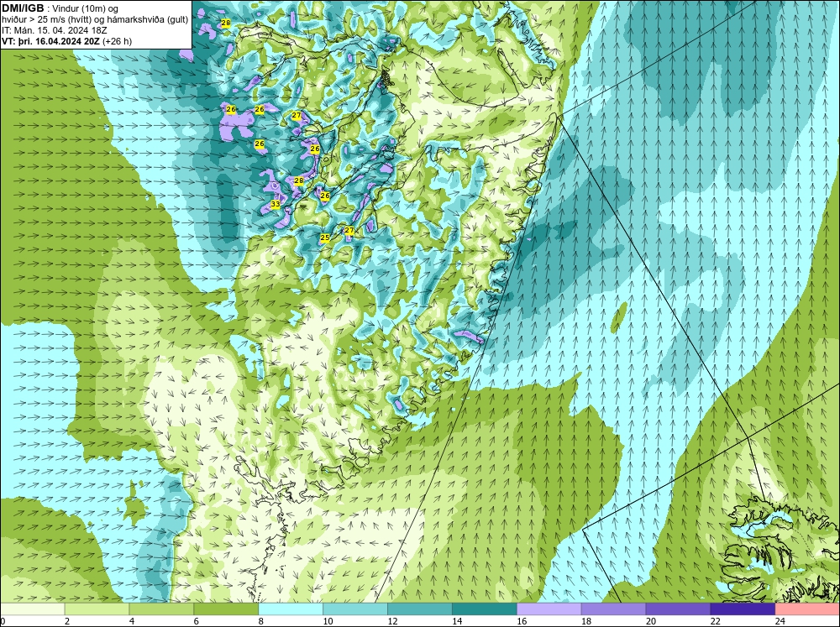Click the pink above-24 m/s legend swatch
The image size is (840, 627).
[807, 609]
